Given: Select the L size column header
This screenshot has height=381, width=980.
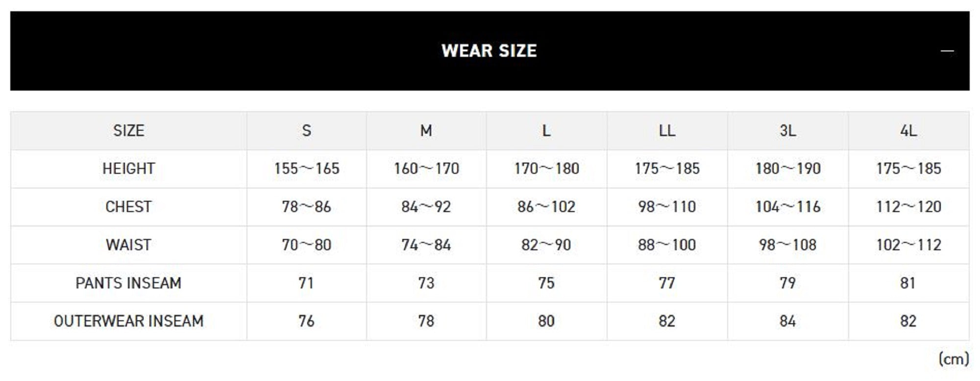Looking at the screenshot, I should click(x=546, y=131).
